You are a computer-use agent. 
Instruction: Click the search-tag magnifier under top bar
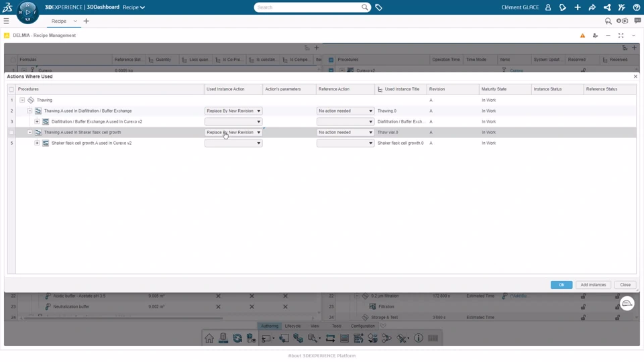click(x=608, y=21)
